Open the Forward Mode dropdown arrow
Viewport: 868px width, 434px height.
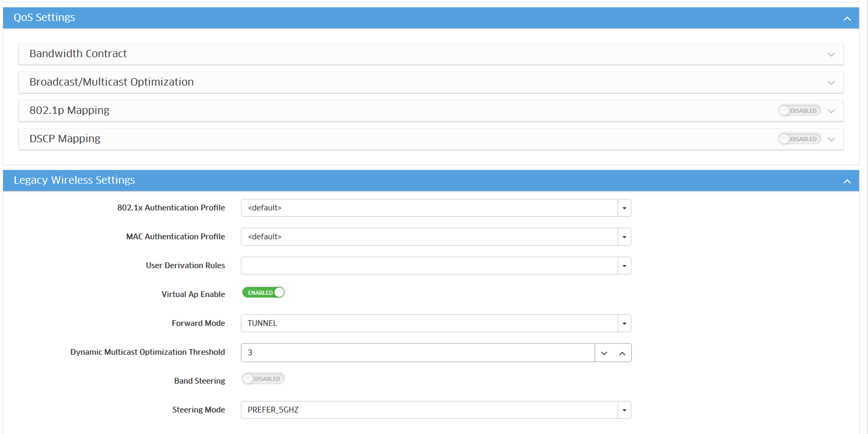(624, 324)
